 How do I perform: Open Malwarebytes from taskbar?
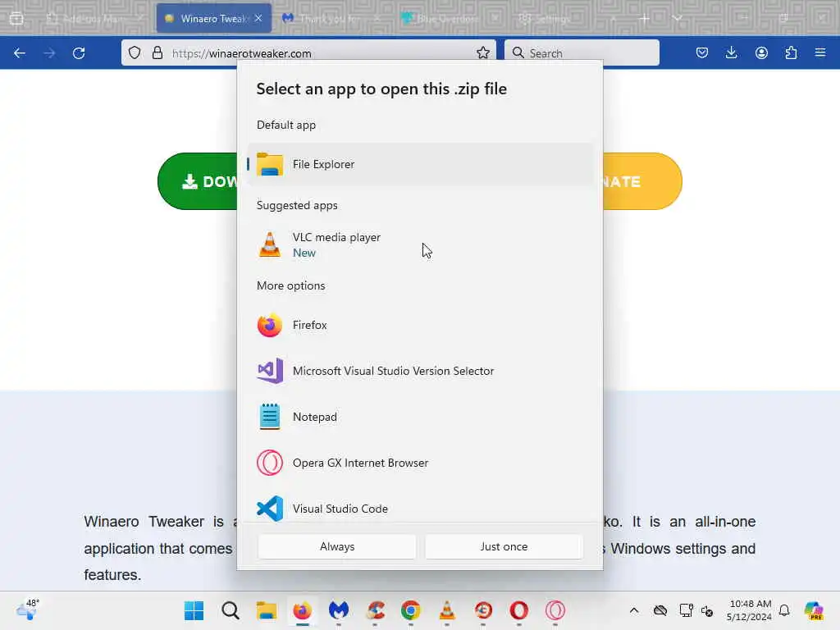pos(339,610)
